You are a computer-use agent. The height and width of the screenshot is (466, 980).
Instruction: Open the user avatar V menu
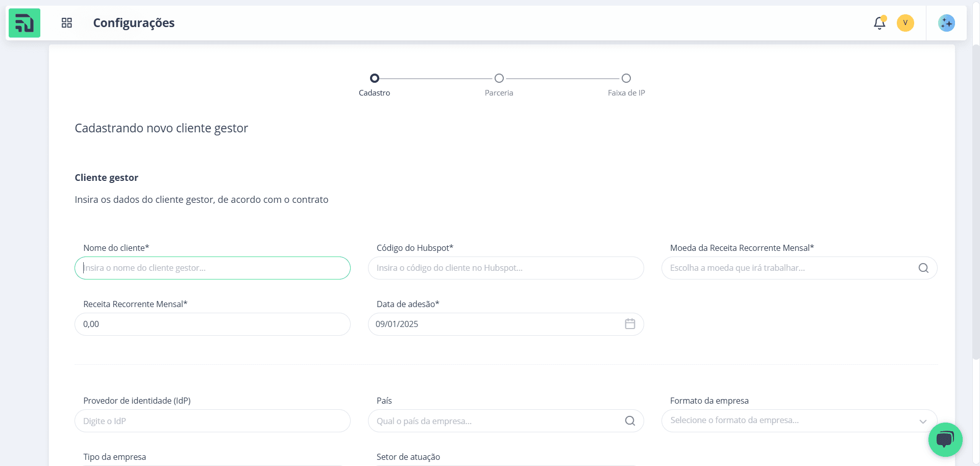pyautogui.click(x=905, y=23)
